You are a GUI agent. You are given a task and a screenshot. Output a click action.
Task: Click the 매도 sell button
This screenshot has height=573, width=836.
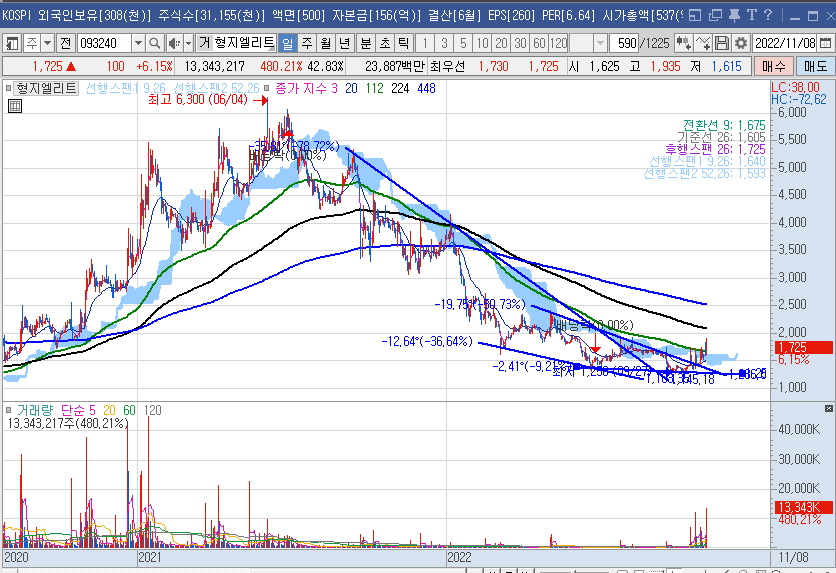pos(815,67)
